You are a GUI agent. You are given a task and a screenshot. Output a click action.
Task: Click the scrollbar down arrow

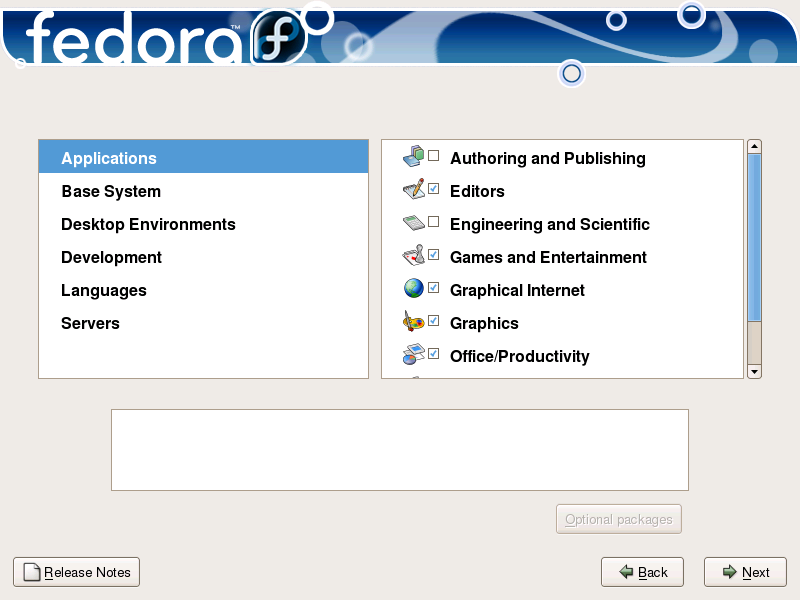pos(754,371)
